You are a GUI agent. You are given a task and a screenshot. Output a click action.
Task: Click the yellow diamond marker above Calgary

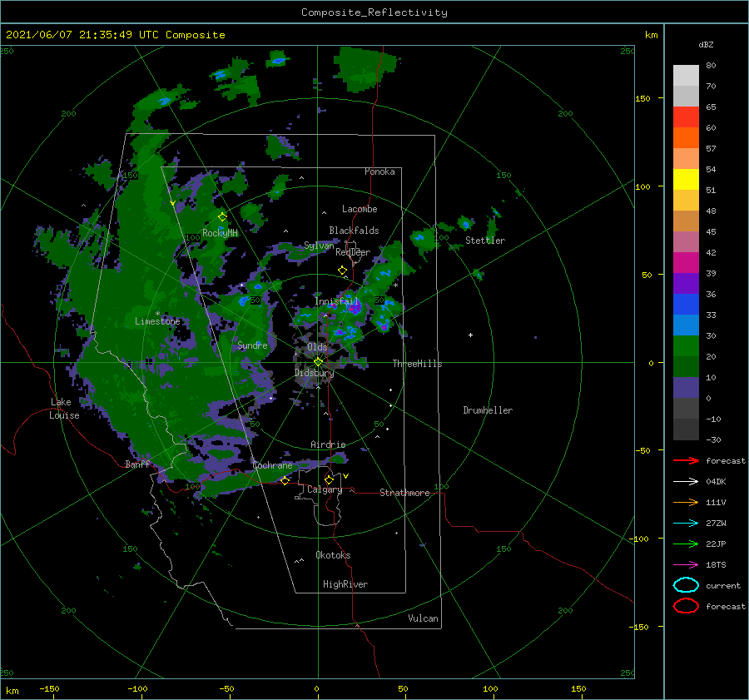[x=329, y=479]
